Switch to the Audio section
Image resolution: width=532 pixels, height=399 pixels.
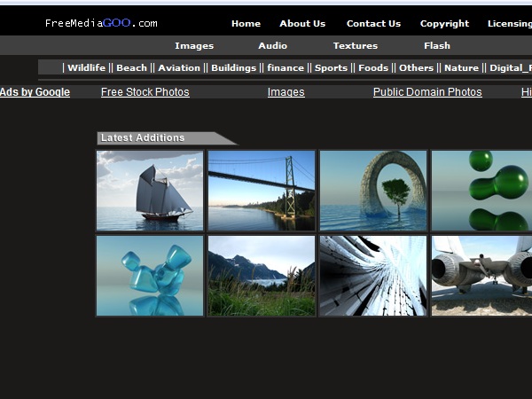coord(272,45)
